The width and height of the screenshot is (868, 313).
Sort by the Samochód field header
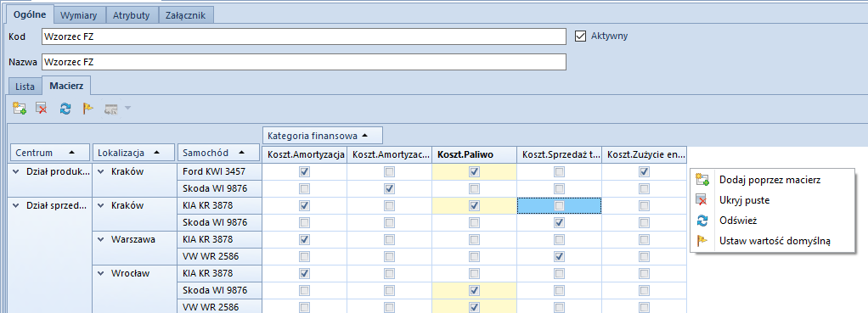[x=218, y=152]
